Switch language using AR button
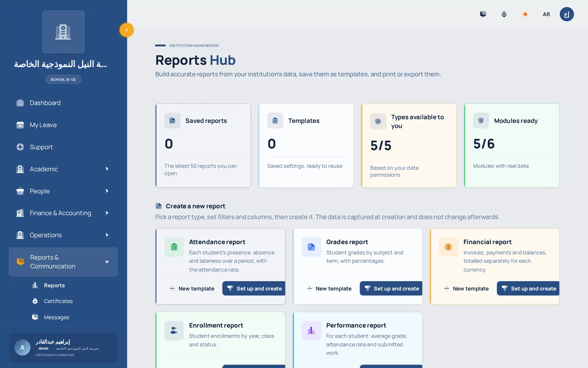588x368 pixels. tap(546, 14)
